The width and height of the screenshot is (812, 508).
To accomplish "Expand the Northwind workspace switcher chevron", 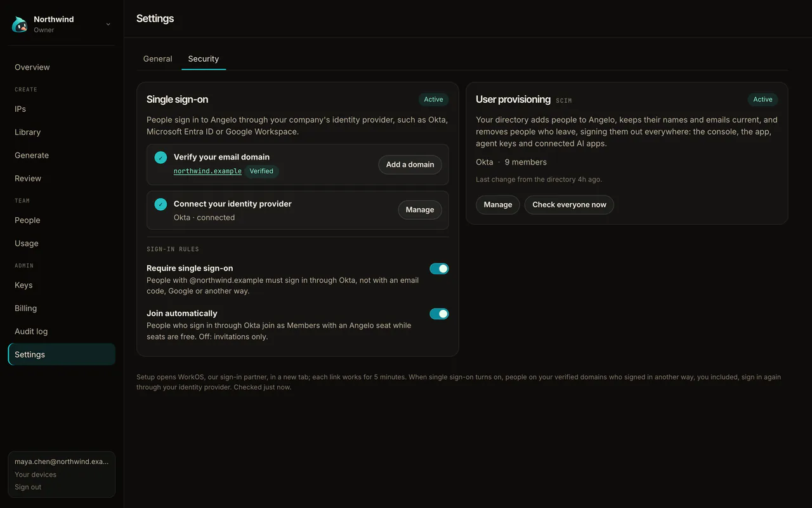I will pos(108,24).
